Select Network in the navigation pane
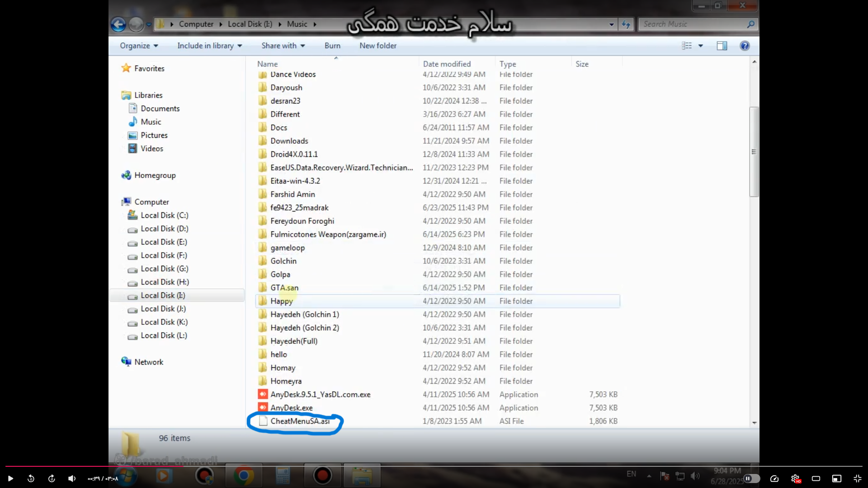This screenshot has height=488, width=868. (x=149, y=362)
